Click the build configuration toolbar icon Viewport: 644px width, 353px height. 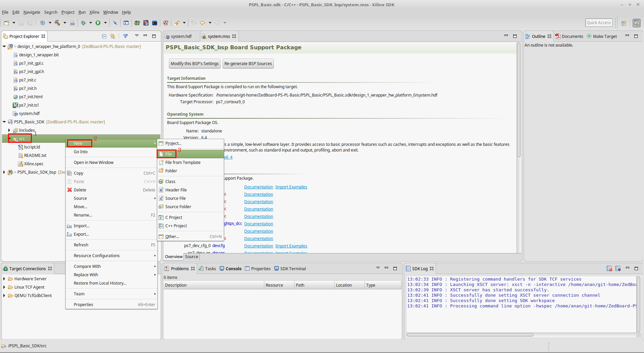[x=43, y=23]
